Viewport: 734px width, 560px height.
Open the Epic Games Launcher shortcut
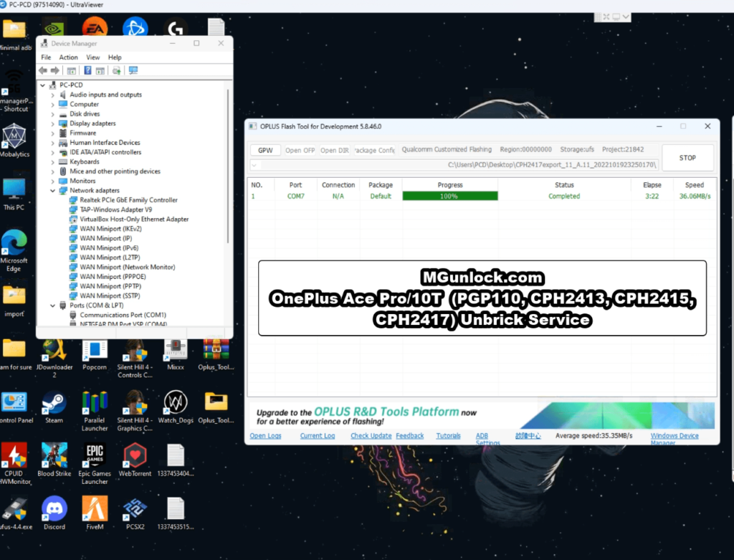pyautogui.click(x=95, y=464)
